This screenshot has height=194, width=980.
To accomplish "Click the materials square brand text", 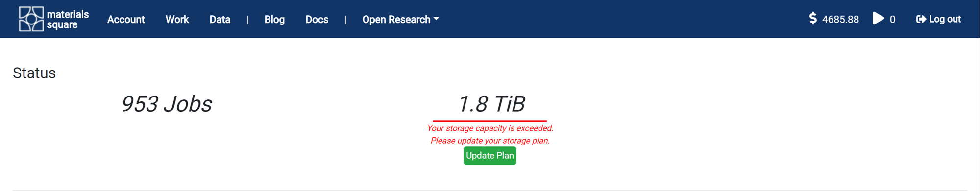I will click(x=68, y=20).
